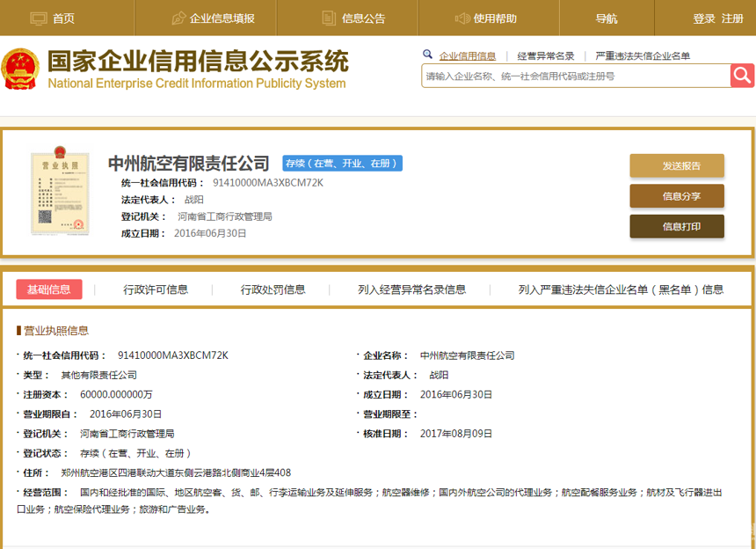Screen dimensions: 756x549
Task: Switch to the 列入经营异常名录信息 tab
Action: (411, 289)
